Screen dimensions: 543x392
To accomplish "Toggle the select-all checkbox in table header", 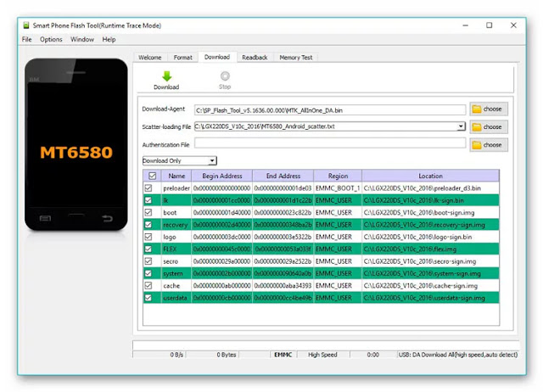I will tap(153, 176).
